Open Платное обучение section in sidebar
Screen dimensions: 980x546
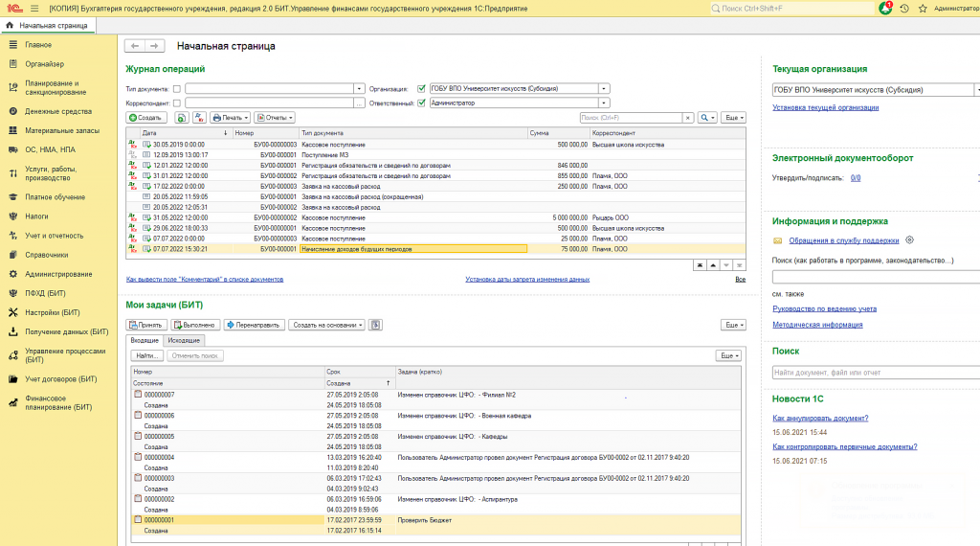(55, 197)
